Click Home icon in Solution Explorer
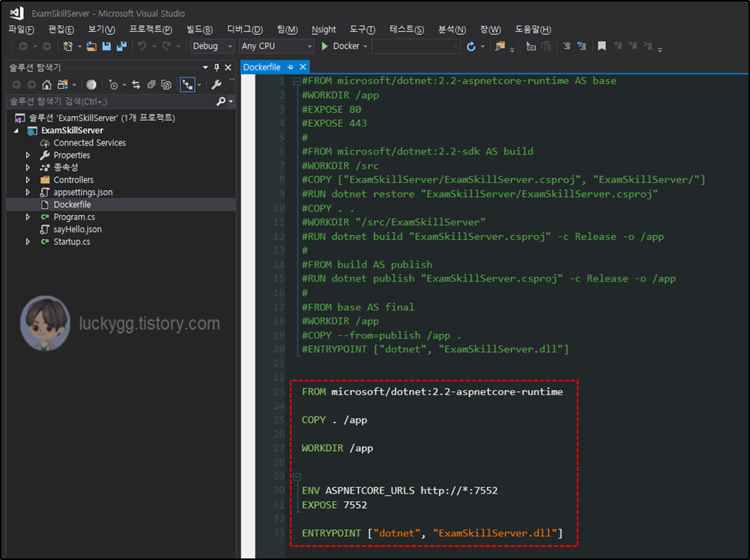Image resolution: width=750 pixels, height=560 pixels. click(46, 85)
